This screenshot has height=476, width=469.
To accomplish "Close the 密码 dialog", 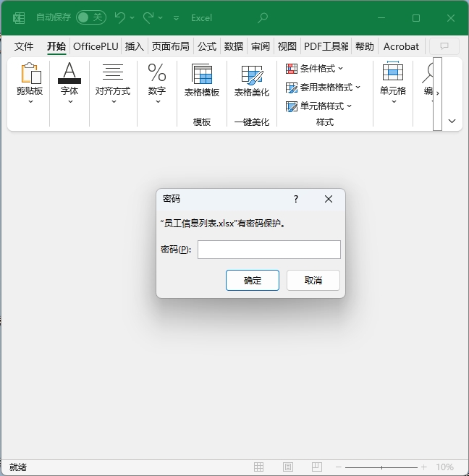I will (x=329, y=199).
